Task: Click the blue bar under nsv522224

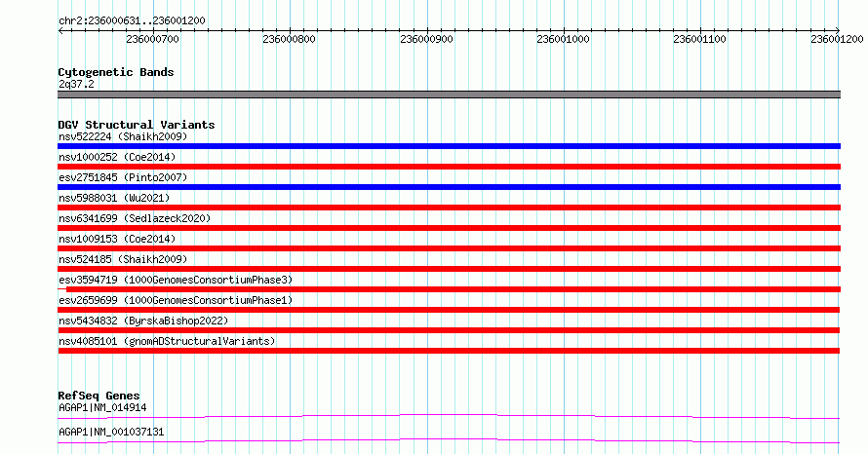Action: click(x=449, y=146)
